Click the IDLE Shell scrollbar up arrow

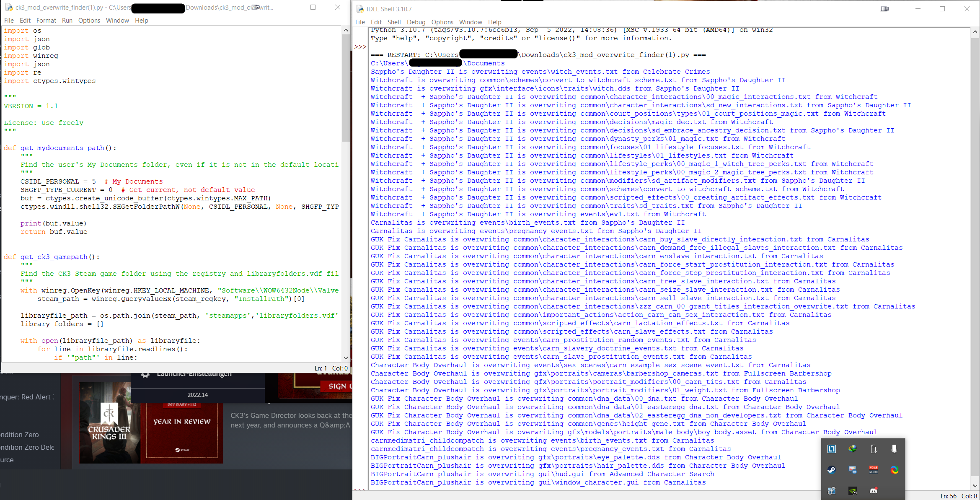click(975, 32)
